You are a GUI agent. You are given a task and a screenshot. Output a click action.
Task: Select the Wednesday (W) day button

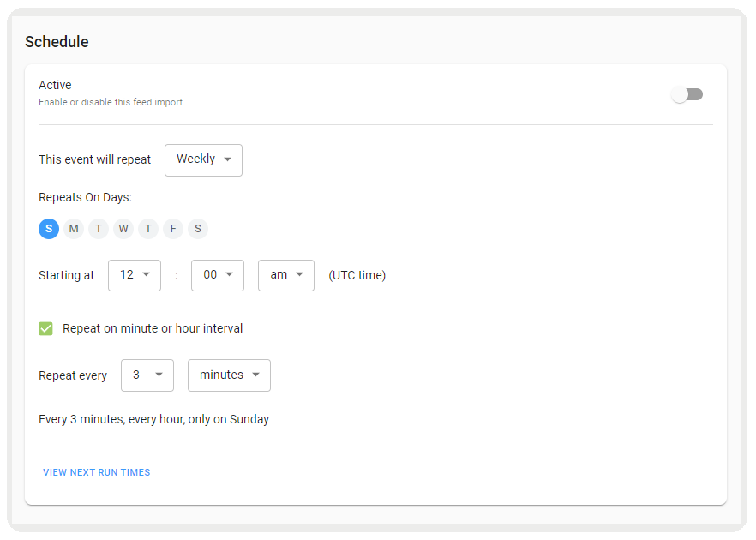pyautogui.click(x=123, y=229)
